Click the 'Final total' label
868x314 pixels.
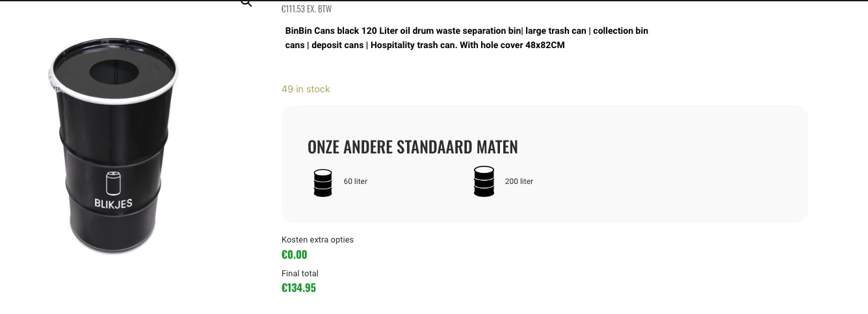tap(300, 274)
